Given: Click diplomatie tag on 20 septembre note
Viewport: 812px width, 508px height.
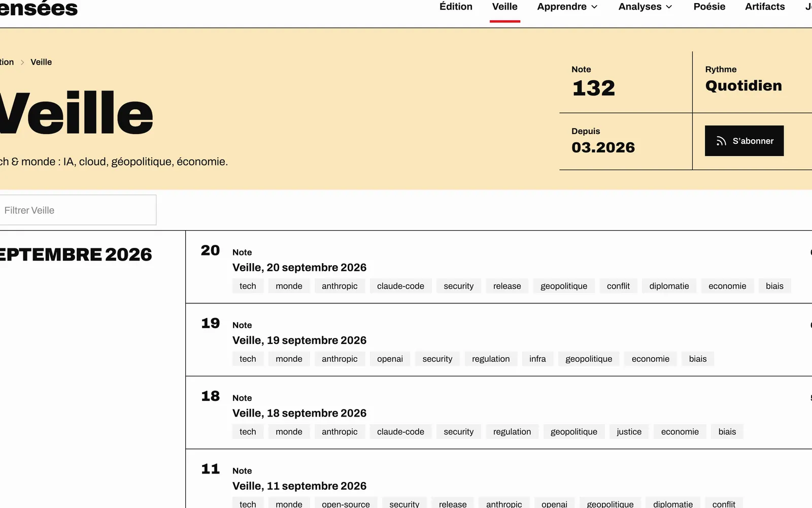Looking at the screenshot, I should [x=669, y=286].
